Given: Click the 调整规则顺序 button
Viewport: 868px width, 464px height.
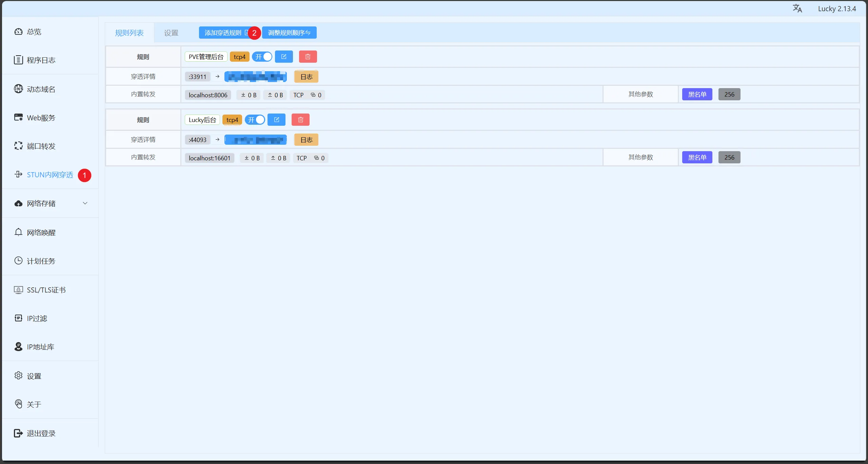Looking at the screenshot, I should (289, 33).
